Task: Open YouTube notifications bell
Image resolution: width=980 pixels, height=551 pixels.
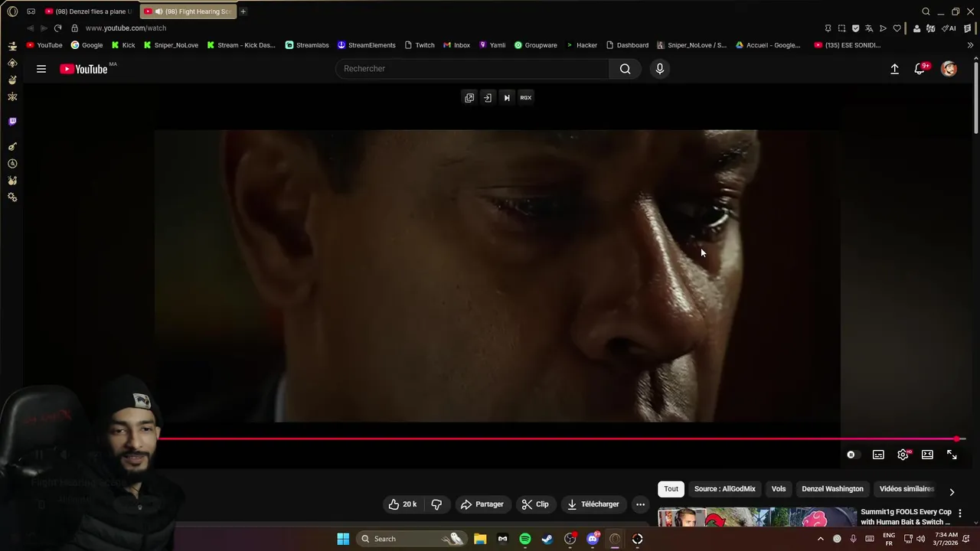Action: (920, 69)
